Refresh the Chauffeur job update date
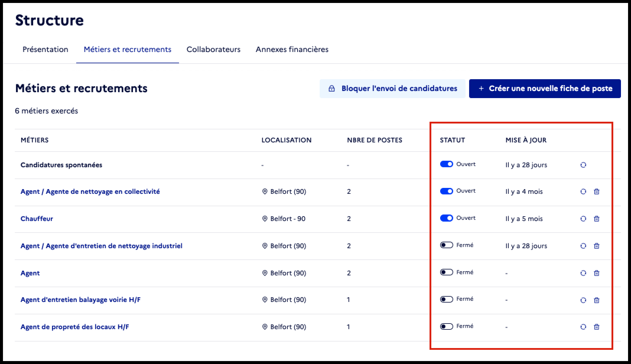 pyautogui.click(x=583, y=219)
